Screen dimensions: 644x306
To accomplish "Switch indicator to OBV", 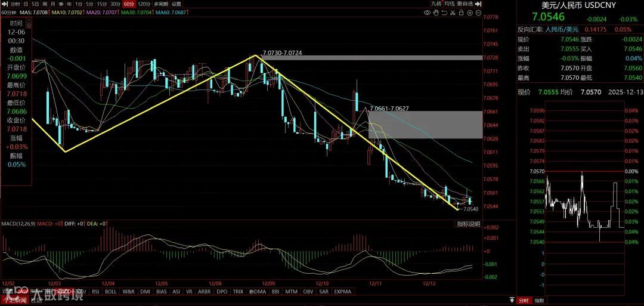I will pyautogui.click(x=308, y=292).
